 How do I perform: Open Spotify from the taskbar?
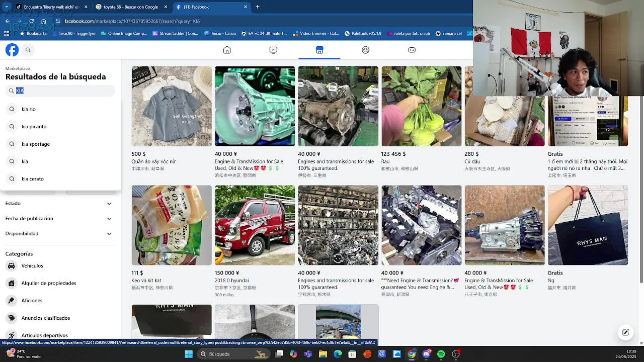[441, 354]
